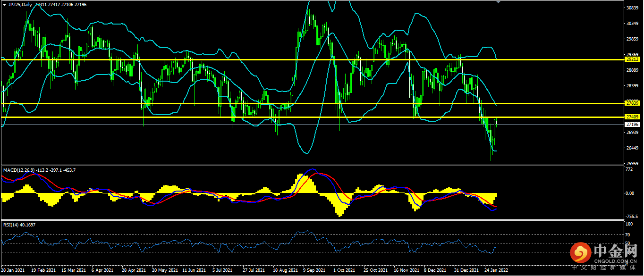Click the 26939 price scale value
Viewport: 644px width, 276px height.
pyautogui.click(x=632, y=133)
